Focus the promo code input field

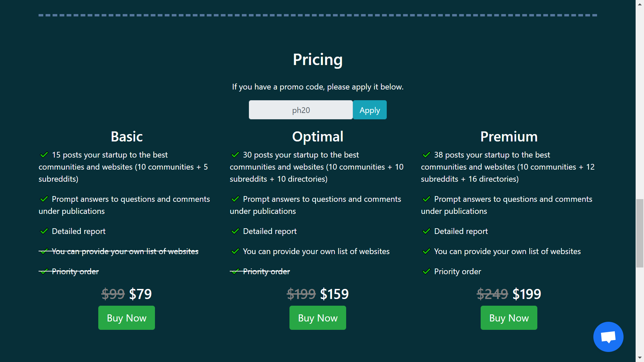pyautogui.click(x=301, y=110)
